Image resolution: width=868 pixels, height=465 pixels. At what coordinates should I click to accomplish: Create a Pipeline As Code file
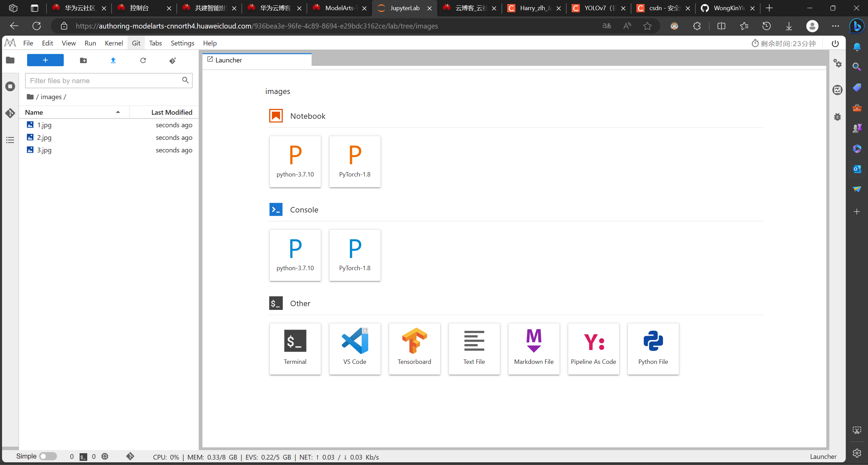[593, 348]
